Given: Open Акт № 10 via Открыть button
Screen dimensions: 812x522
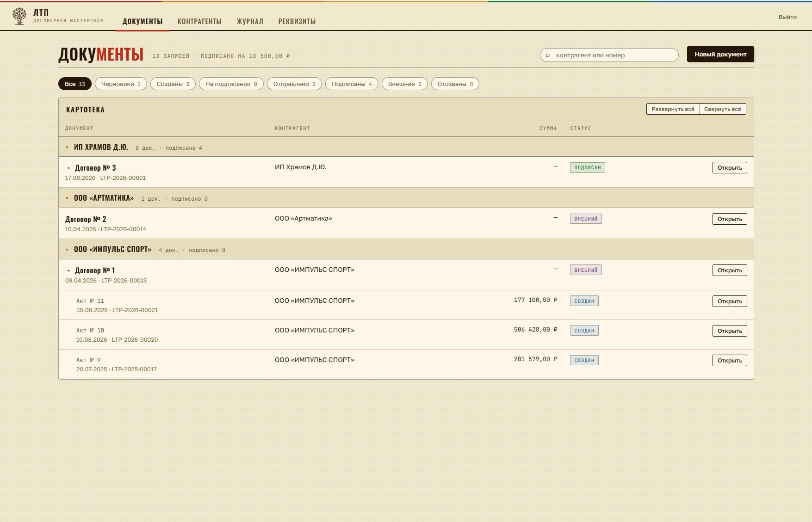Looking at the screenshot, I should (730, 331).
